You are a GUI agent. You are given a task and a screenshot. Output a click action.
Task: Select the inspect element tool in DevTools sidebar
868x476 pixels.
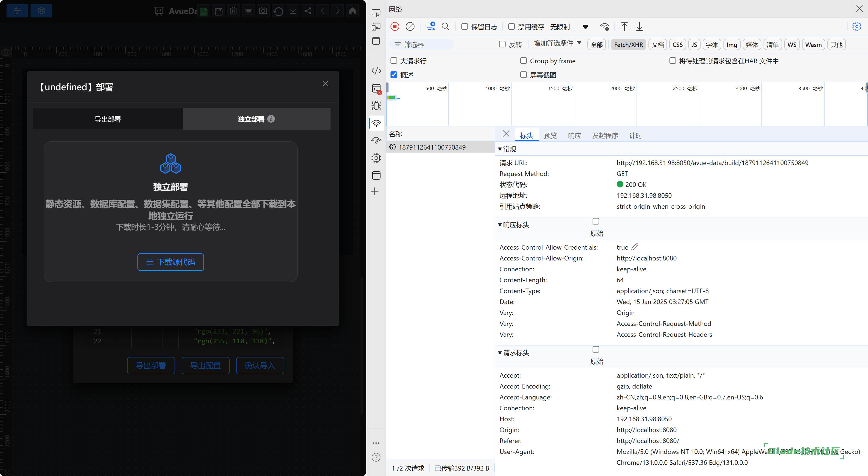point(376,13)
